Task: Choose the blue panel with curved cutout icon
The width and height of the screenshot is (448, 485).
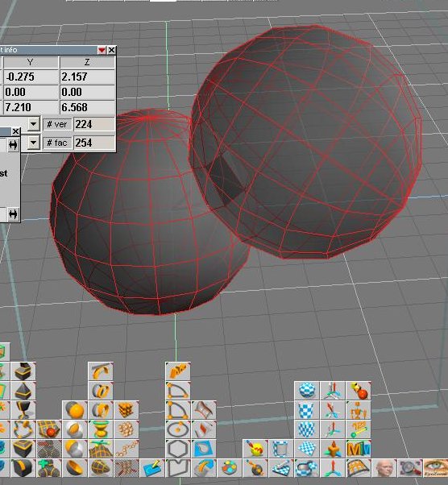Action: tap(204, 449)
